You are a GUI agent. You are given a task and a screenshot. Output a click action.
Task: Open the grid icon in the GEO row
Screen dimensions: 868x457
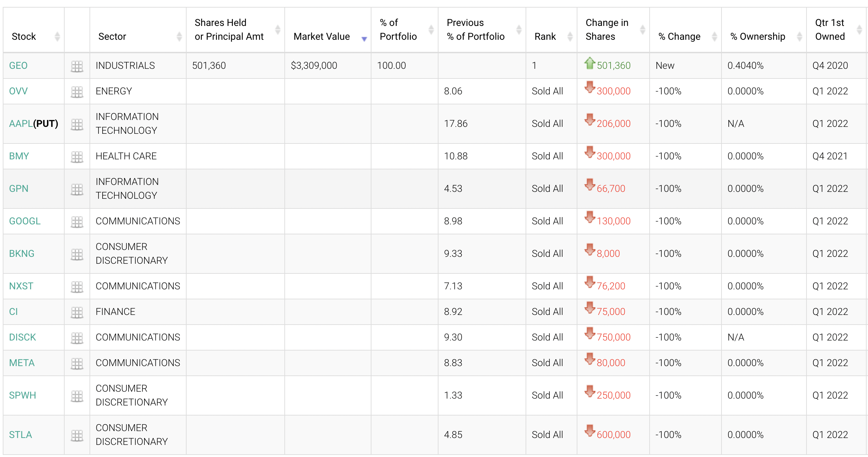(77, 66)
